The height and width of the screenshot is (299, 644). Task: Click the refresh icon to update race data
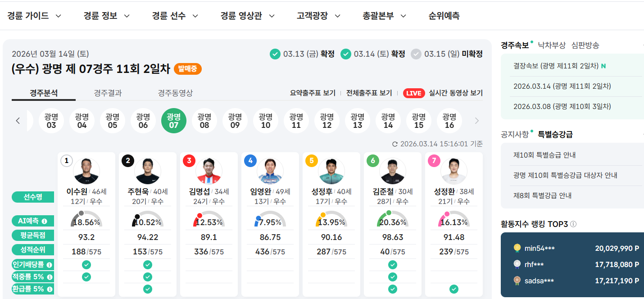click(x=395, y=142)
